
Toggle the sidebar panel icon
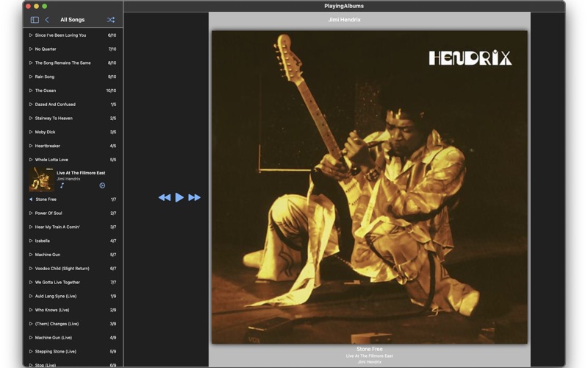click(x=35, y=20)
